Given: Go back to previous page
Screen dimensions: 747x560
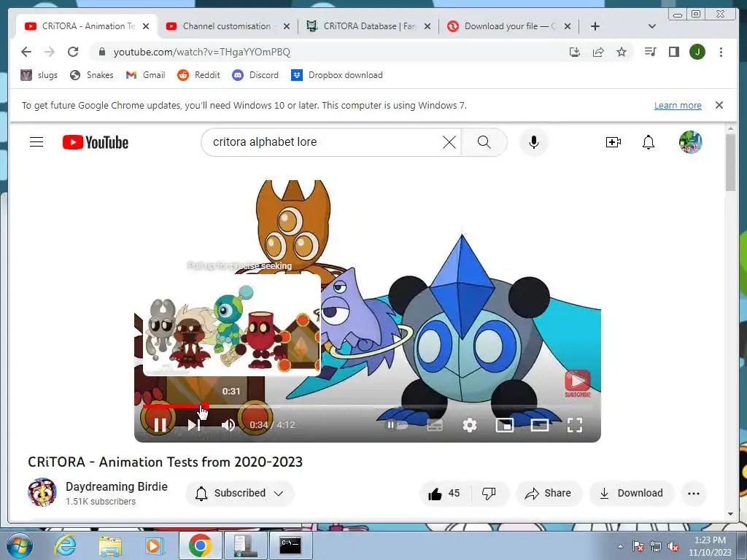Looking at the screenshot, I should point(26,52).
